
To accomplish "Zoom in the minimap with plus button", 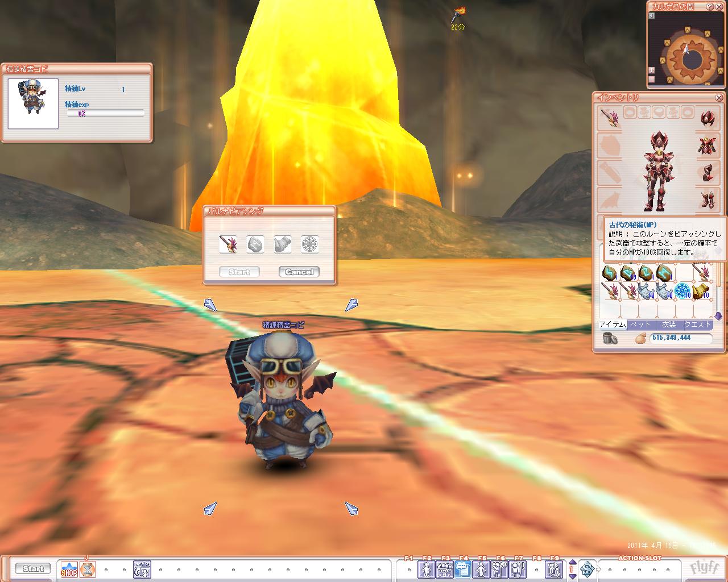I will pos(651,70).
